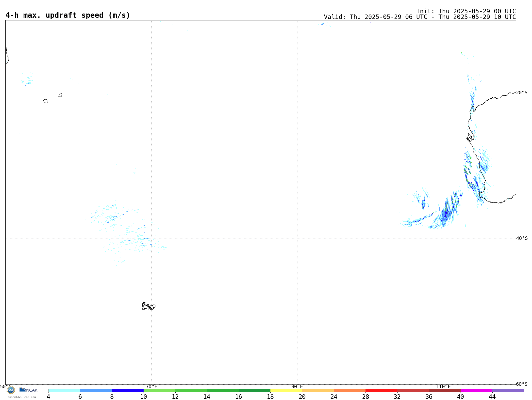Click the 'Init: Thu 2025-05-29 00 UTC' line

click(x=466, y=11)
